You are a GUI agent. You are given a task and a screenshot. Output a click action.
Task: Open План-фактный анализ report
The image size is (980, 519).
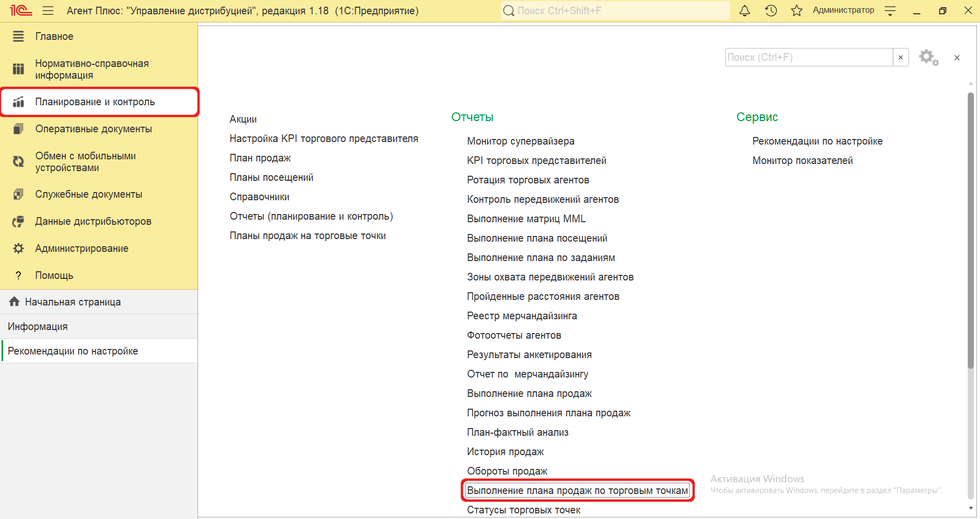(518, 432)
